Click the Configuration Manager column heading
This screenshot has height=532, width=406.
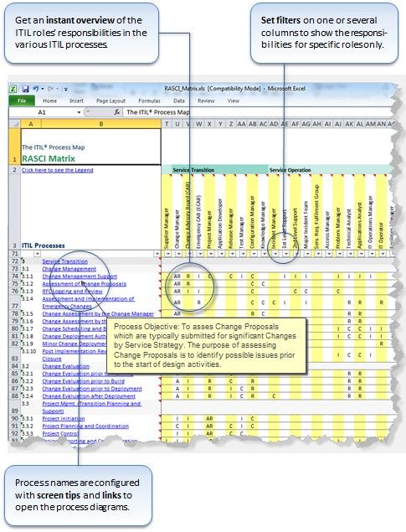252,222
